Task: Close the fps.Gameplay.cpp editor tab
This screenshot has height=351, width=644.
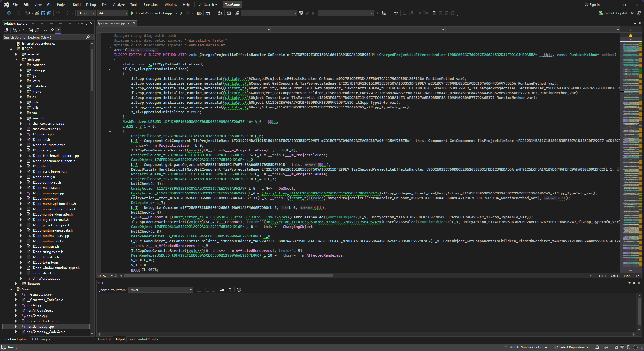Action: (134, 23)
